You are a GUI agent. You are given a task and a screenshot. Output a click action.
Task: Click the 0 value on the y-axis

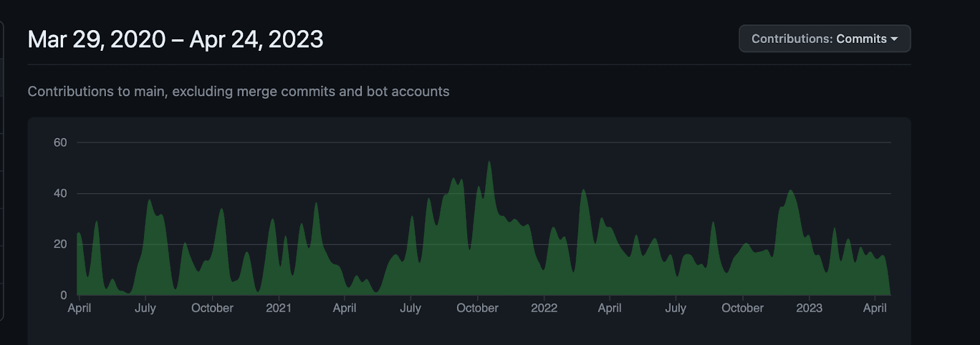pyautogui.click(x=63, y=295)
